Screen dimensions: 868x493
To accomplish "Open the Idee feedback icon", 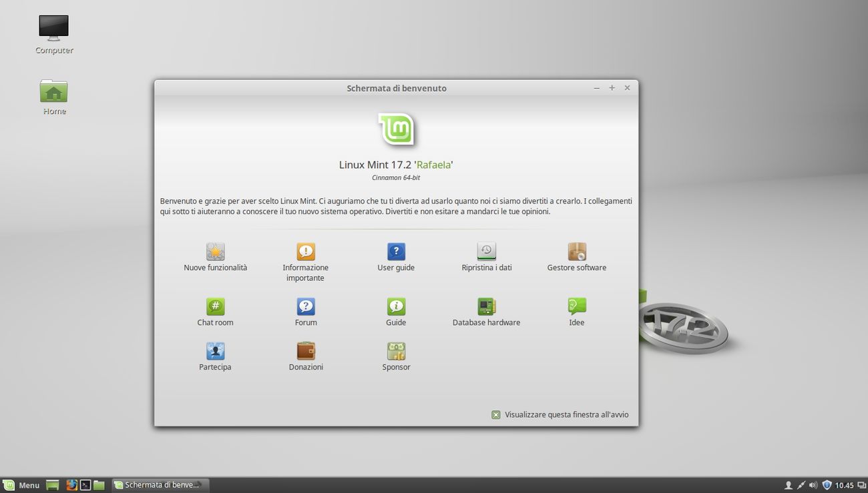I will pos(576,310).
